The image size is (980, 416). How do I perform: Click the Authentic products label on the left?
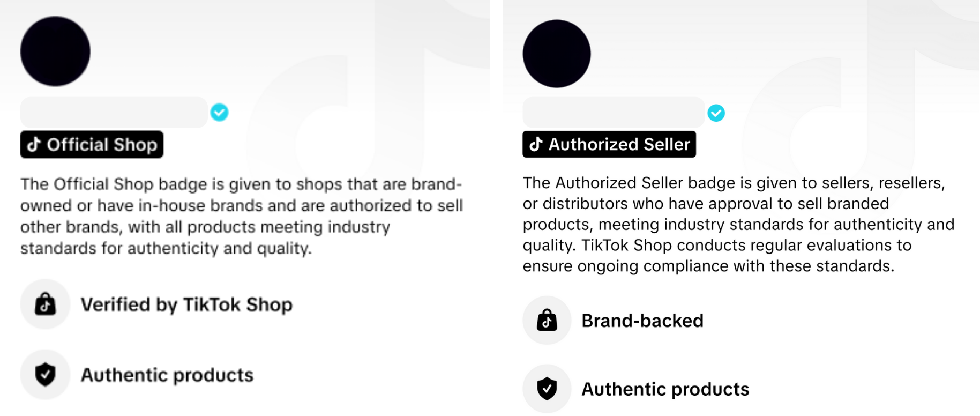point(167,375)
